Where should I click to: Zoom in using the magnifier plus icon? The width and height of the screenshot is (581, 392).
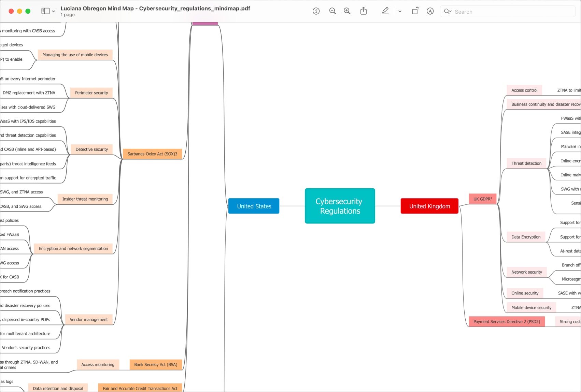click(347, 11)
